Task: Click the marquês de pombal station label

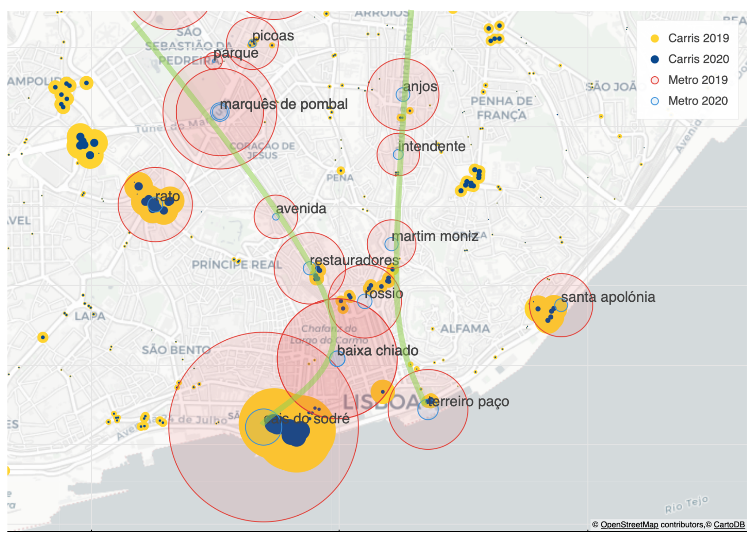Action: click(284, 104)
